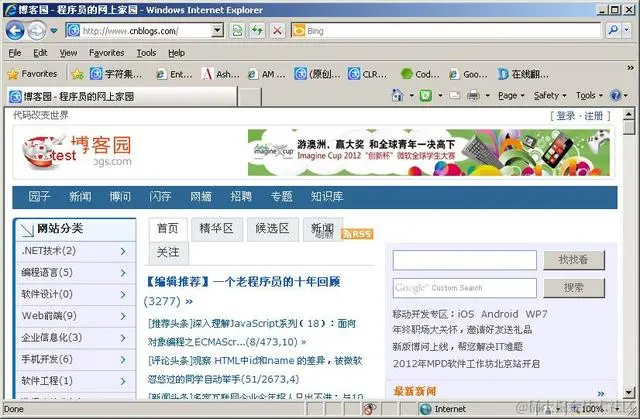The image size is (640, 419).
Task: Open the Safety dropdown menu
Action: click(x=550, y=95)
